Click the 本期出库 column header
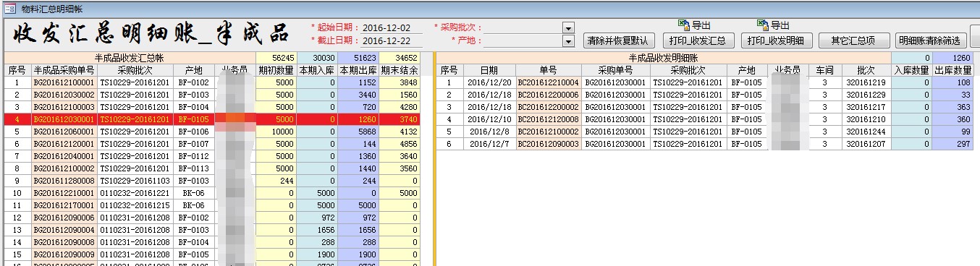980x266 pixels. click(358, 70)
